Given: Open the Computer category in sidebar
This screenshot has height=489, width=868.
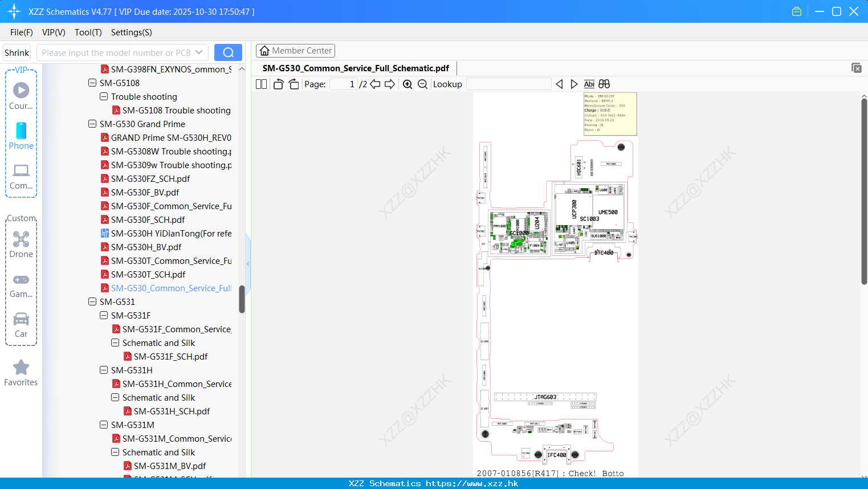Looking at the screenshot, I should tap(21, 176).
